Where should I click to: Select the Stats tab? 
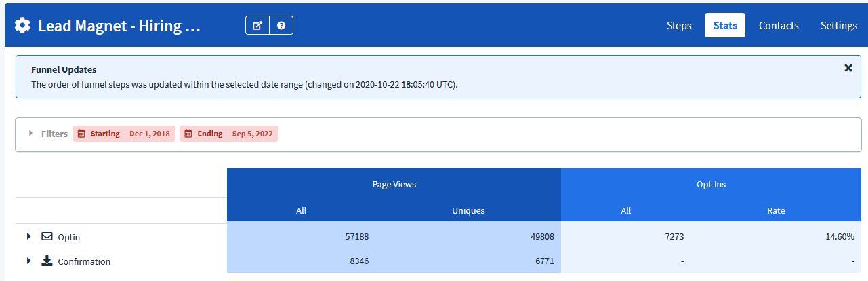coord(725,25)
